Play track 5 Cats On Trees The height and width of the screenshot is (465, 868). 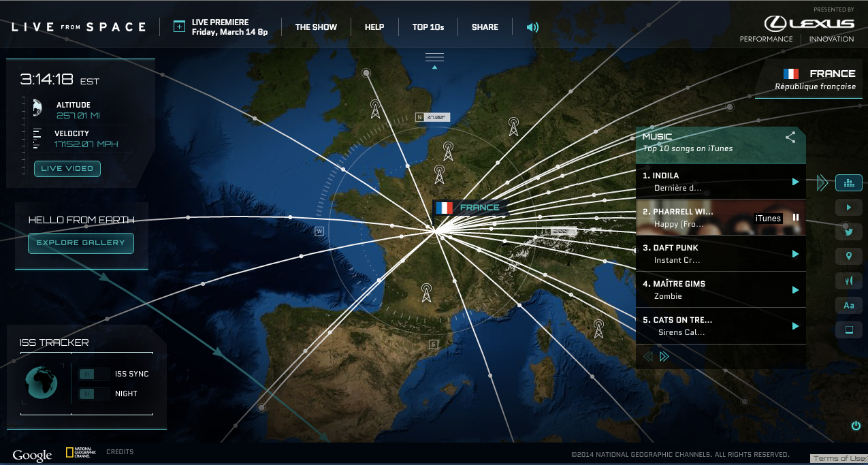794,326
